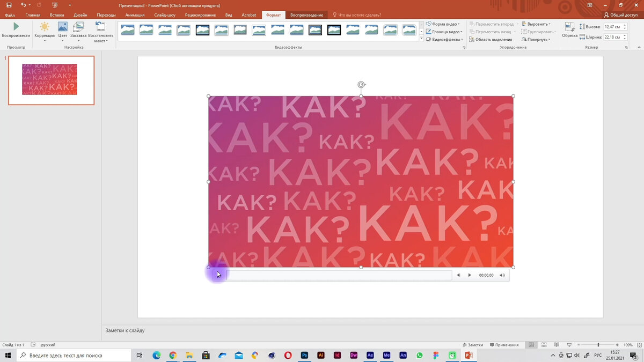The width and height of the screenshot is (644, 362).
Task: Open the Граница видео border dropdown
Action: click(x=444, y=32)
